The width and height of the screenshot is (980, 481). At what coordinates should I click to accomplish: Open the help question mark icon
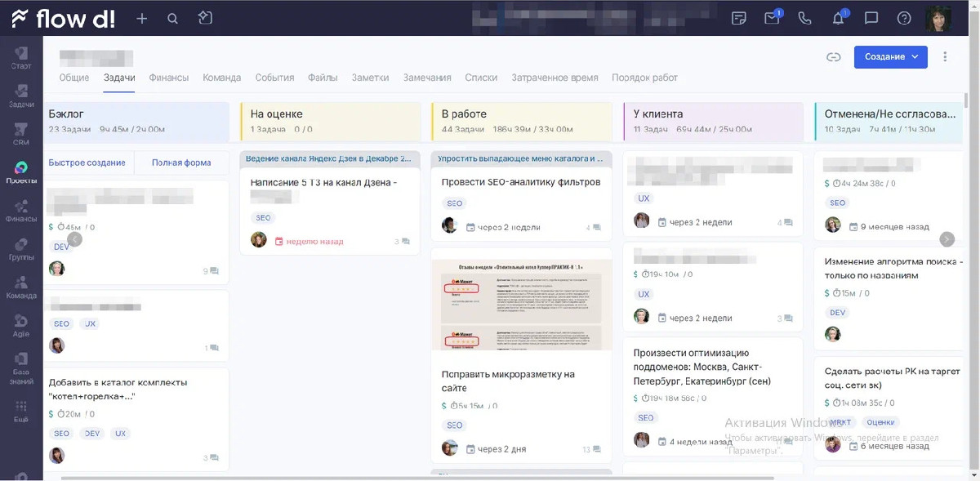pos(904,18)
